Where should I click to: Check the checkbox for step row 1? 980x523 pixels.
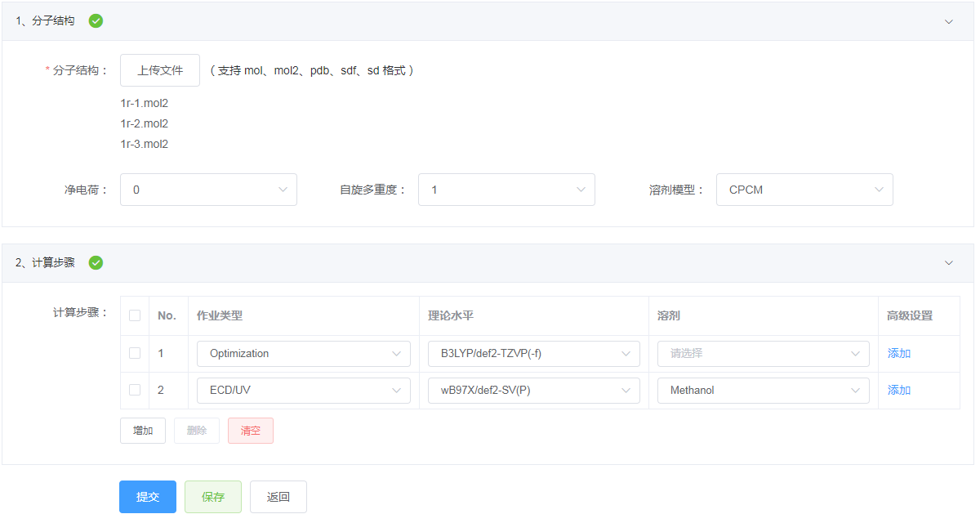[135, 354]
